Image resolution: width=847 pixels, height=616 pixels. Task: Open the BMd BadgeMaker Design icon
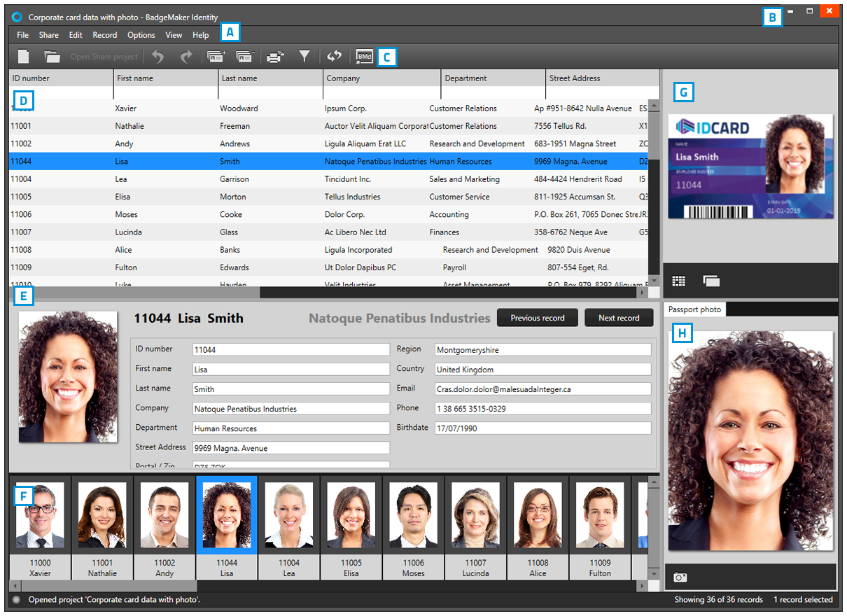(x=364, y=57)
